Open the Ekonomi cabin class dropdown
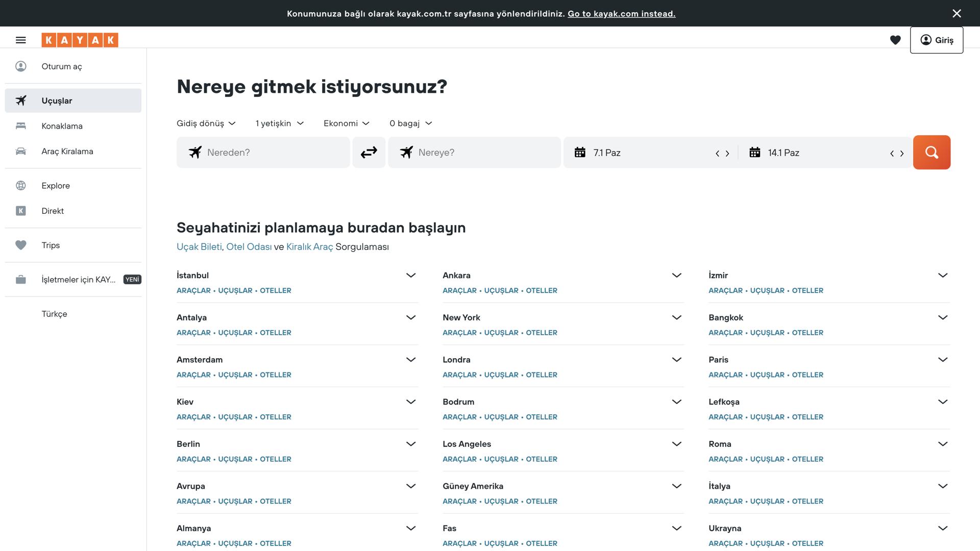The height and width of the screenshot is (551, 980). point(346,123)
